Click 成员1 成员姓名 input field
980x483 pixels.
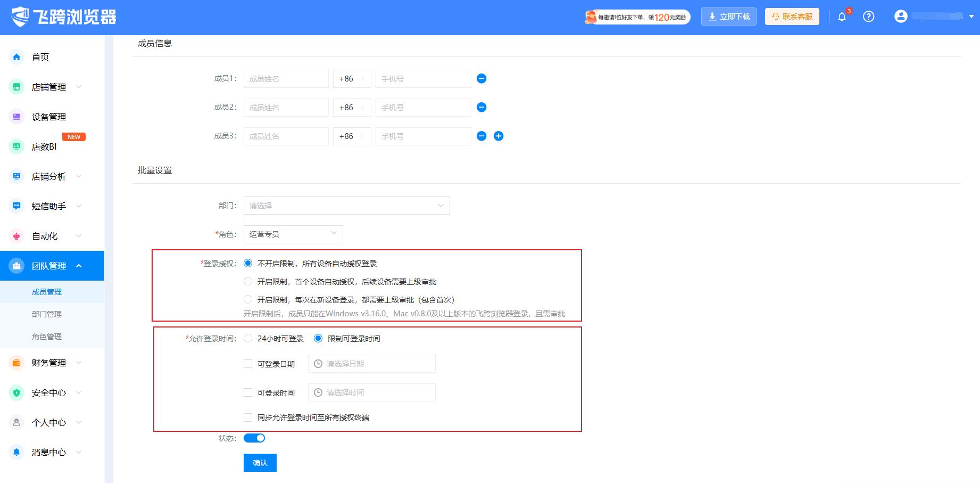(x=286, y=79)
